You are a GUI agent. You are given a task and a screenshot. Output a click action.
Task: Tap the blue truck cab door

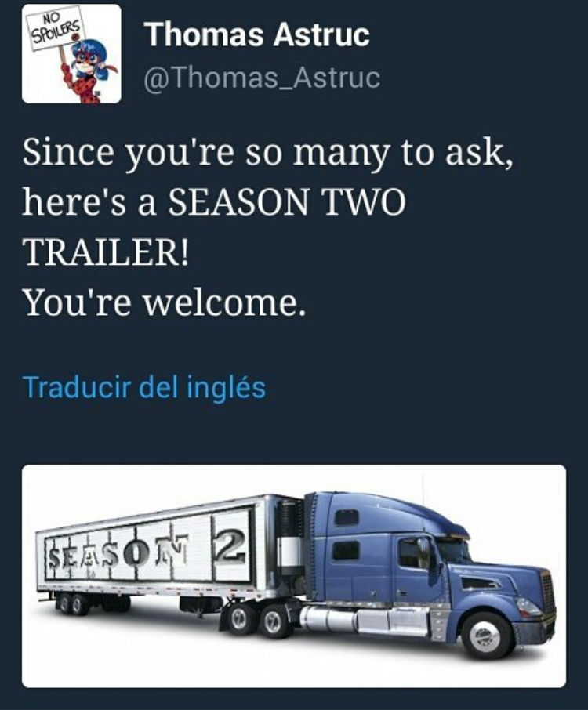click(x=416, y=571)
